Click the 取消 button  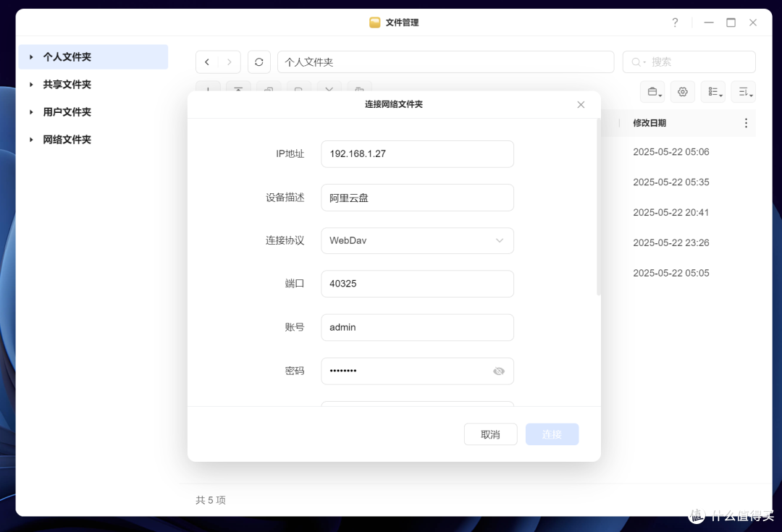point(490,434)
